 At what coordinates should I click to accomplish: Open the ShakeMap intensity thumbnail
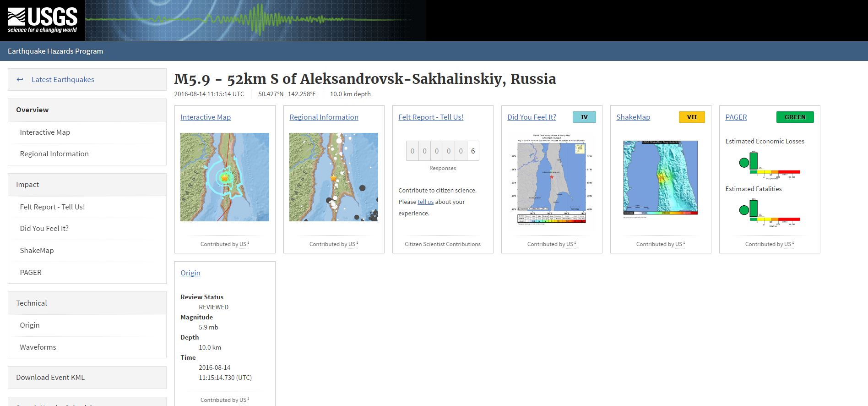pos(660,178)
